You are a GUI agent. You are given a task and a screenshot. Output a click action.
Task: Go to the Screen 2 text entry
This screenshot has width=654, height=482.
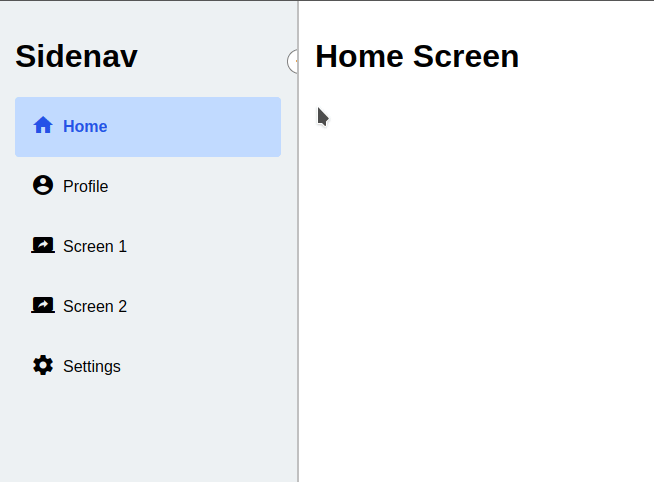pyautogui.click(x=95, y=306)
